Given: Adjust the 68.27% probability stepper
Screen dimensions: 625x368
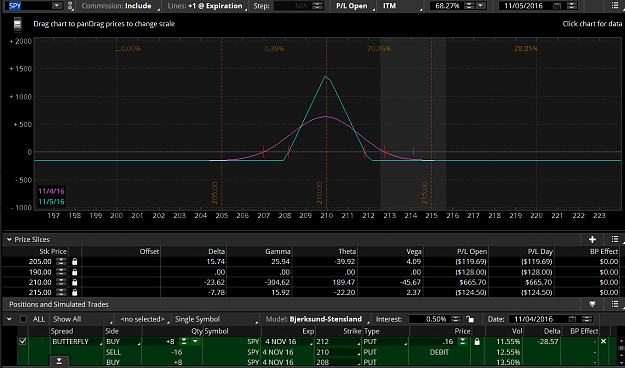Looking at the screenshot, I should (470, 6).
